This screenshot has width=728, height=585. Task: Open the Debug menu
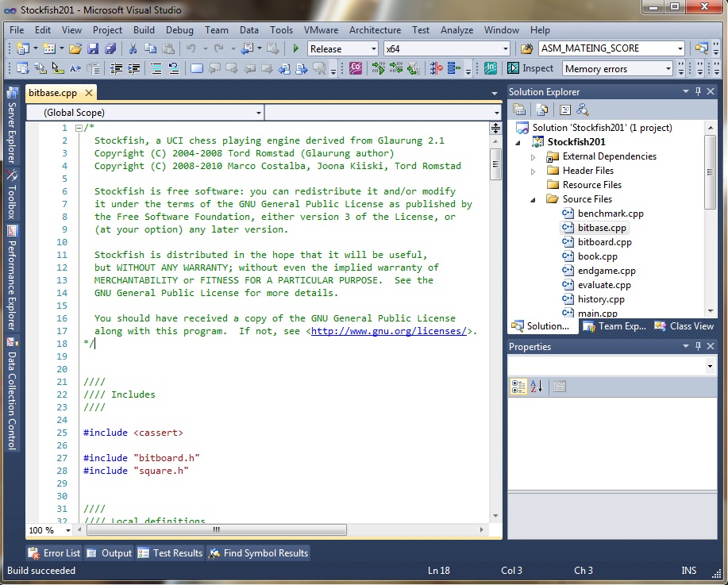click(179, 29)
